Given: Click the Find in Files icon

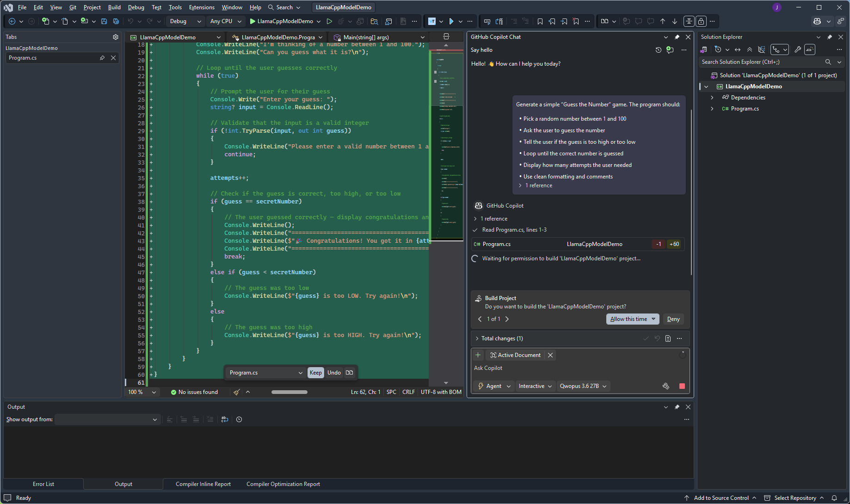Looking at the screenshot, I should click(374, 21).
